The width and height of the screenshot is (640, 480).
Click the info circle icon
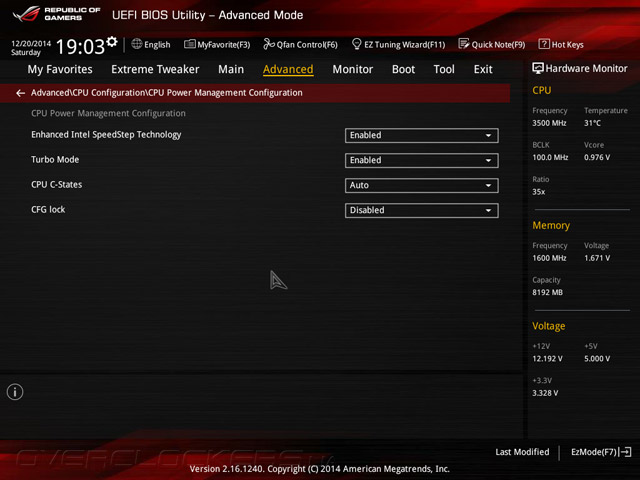click(x=15, y=392)
